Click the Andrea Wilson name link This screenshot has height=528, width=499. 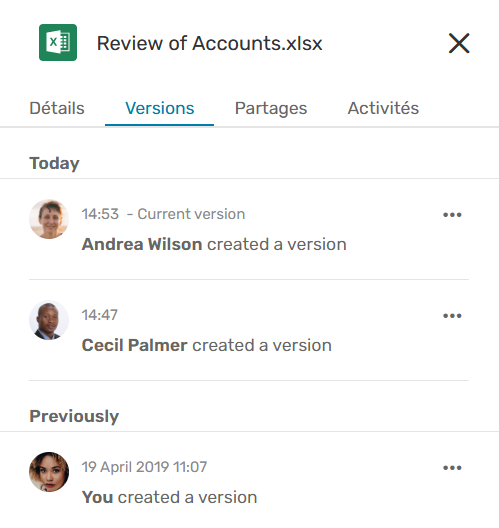(142, 244)
